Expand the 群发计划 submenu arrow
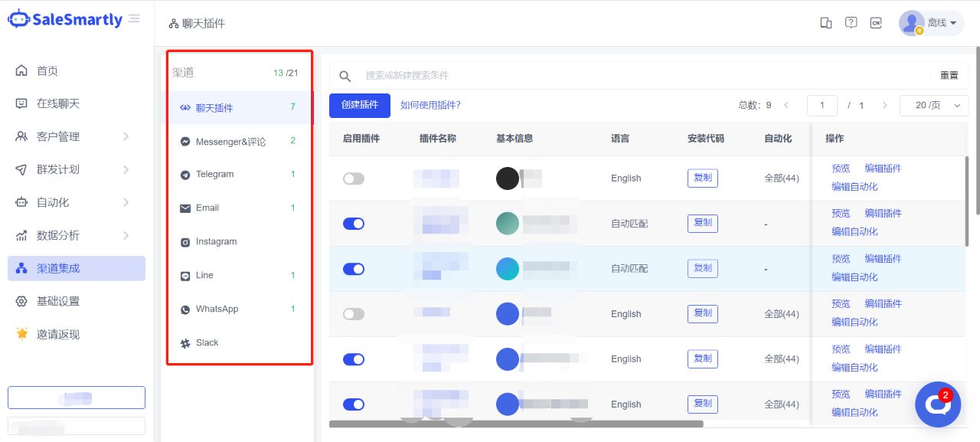Viewport: 980px width, 442px height. tap(126, 169)
